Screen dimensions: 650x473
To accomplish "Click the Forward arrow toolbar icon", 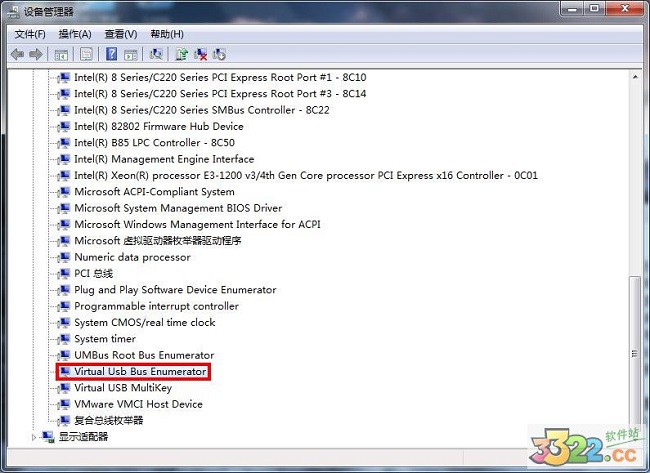I will pyautogui.click(x=36, y=54).
